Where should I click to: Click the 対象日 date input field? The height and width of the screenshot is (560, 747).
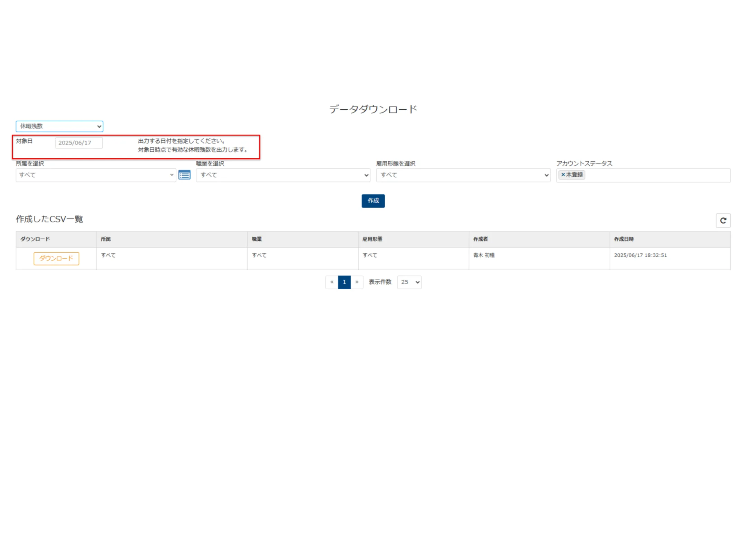tap(79, 143)
